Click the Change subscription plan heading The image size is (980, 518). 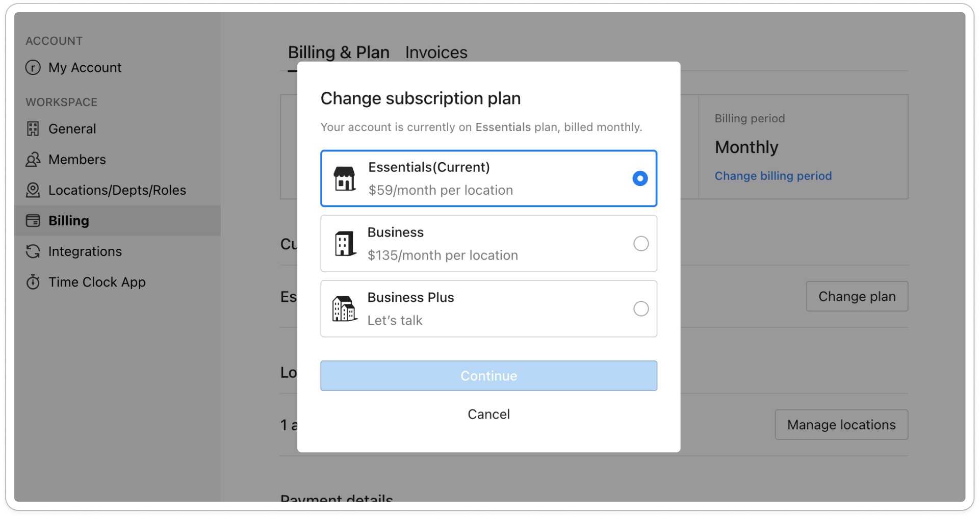[421, 98]
